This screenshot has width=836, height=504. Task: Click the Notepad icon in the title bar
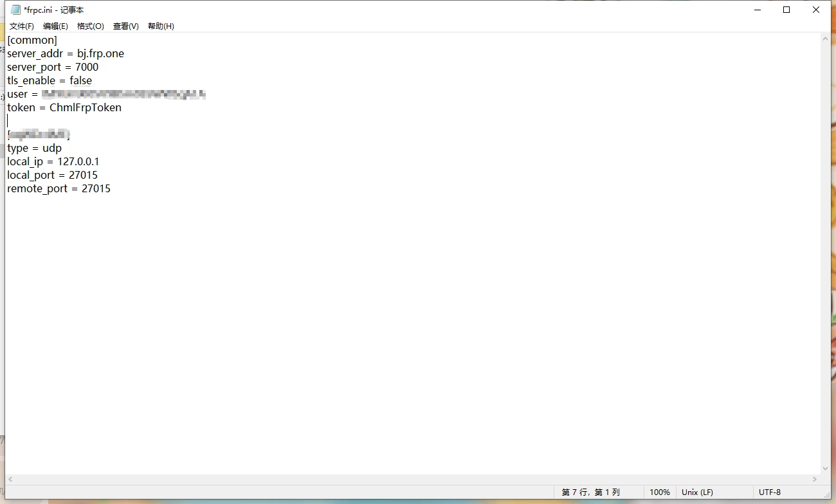pyautogui.click(x=16, y=10)
